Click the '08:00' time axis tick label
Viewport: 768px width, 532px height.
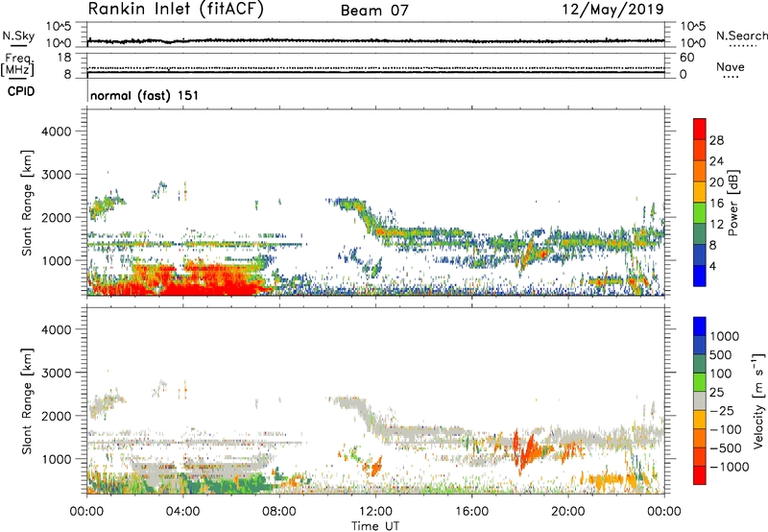click(x=279, y=512)
